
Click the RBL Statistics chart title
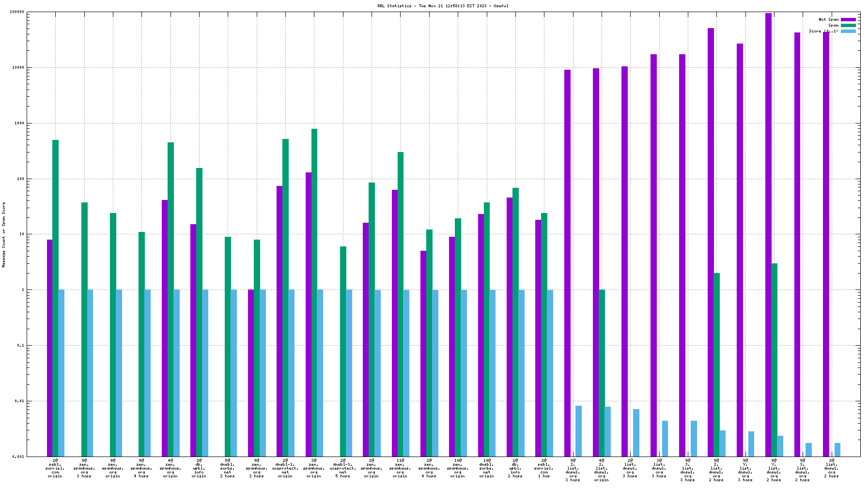pyautogui.click(x=443, y=6)
